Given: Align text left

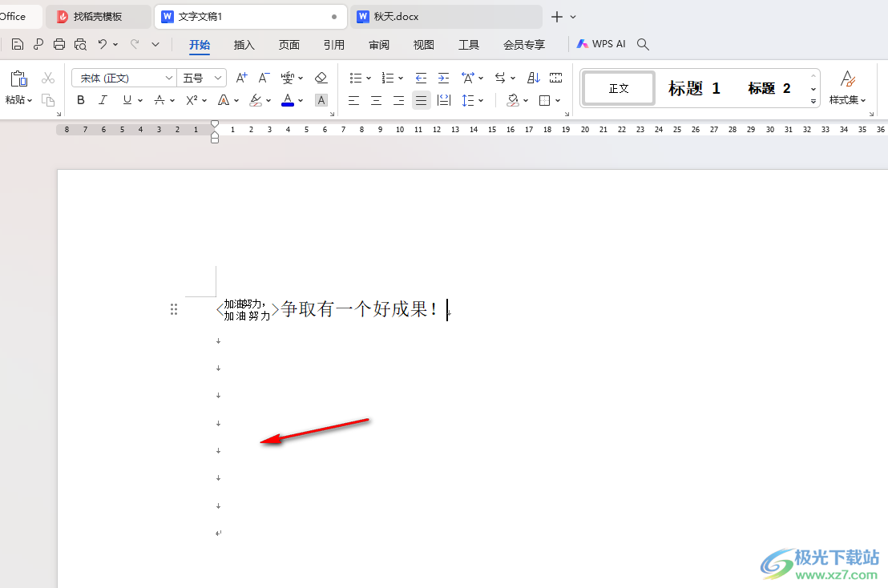Looking at the screenshot, I should [354, 101].
